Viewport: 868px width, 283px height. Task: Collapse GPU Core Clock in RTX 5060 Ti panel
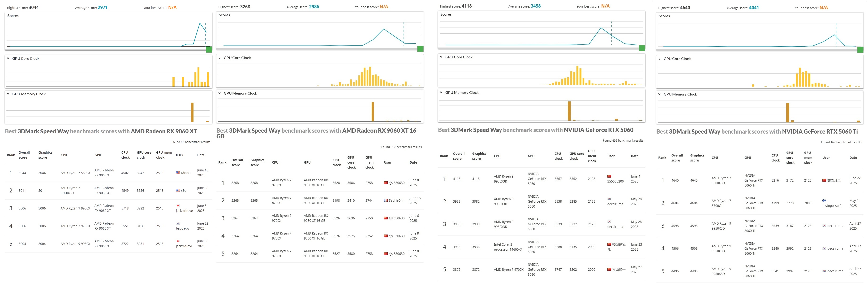tap(659, 59)
